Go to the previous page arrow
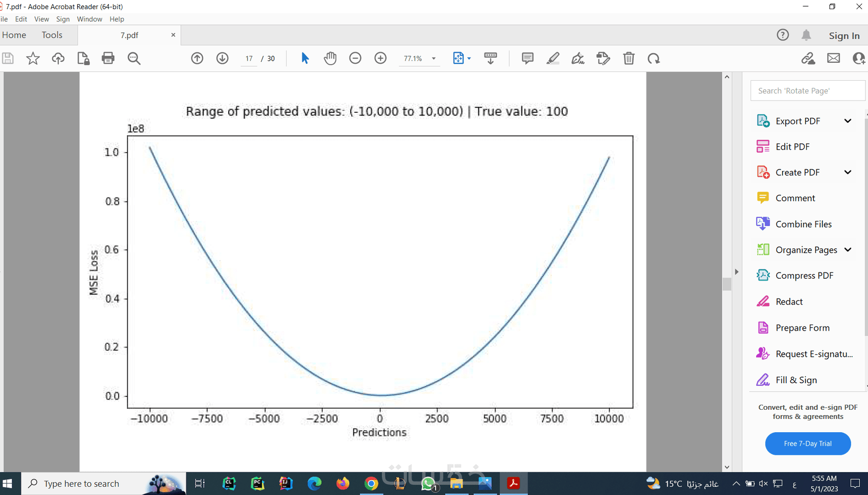 (197, 58)
